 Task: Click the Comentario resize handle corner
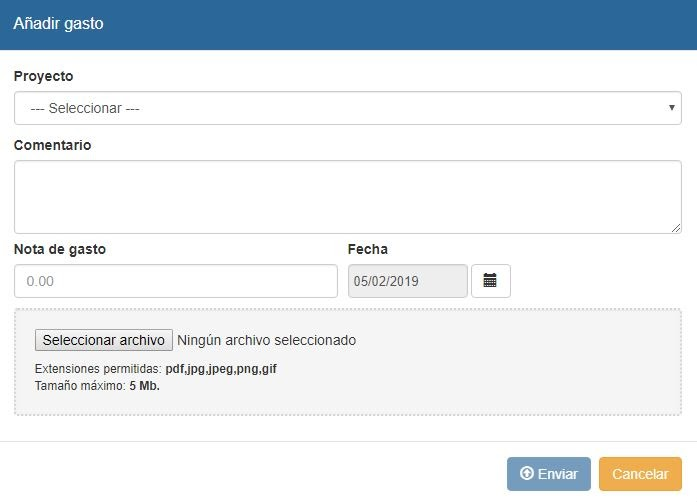[676, 228]
